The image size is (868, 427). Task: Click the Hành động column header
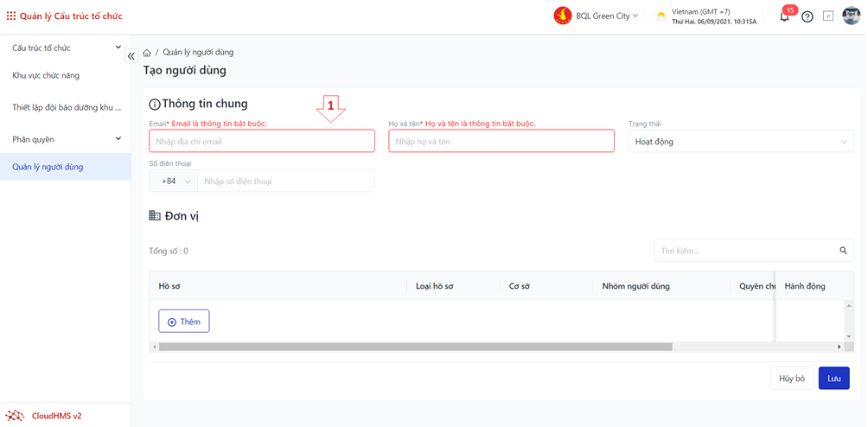point(815,286)
